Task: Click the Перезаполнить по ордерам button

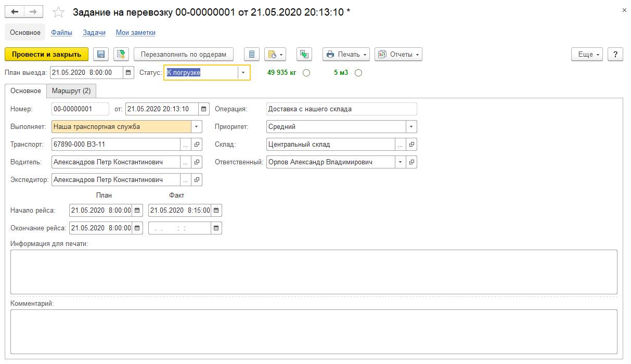Action: click(184, 54)
